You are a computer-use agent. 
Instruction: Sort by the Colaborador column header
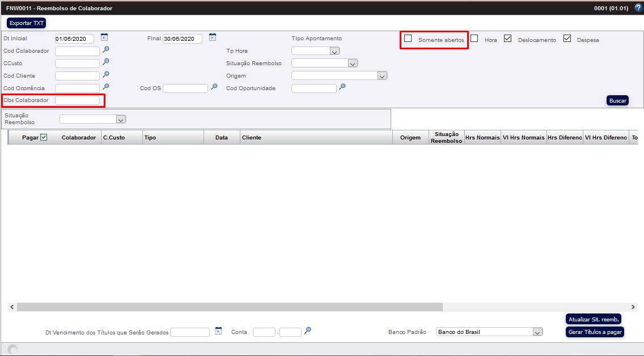pyautogui.click(x=79, y=138)
